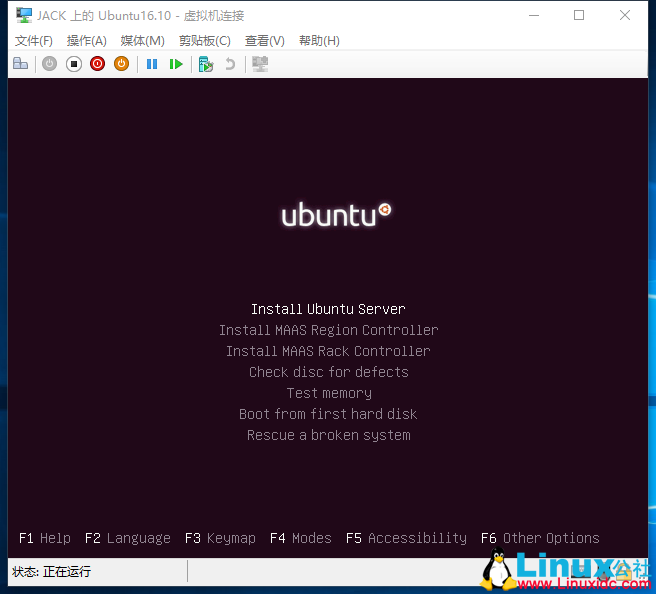The width and height of the screenshot is (656, 594).
Task: Open the 查看(V) menu
Action: pyautogui.click(x=265, y=41)
